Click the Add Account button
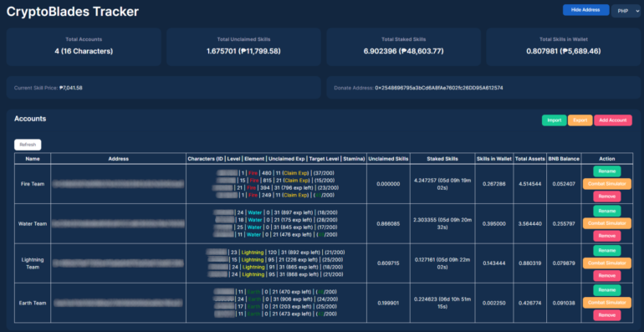644x332 pixels. (613, 120)
